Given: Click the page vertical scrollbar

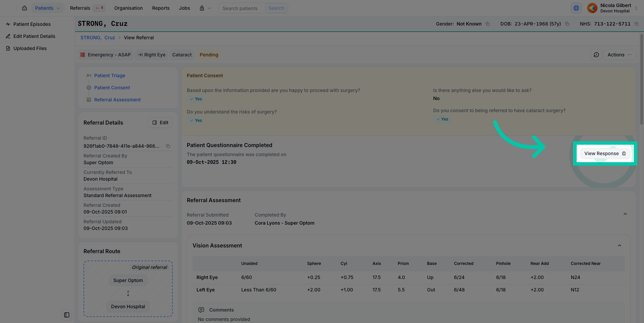Looking at the screenshot, I should click(x=642, y=79).
